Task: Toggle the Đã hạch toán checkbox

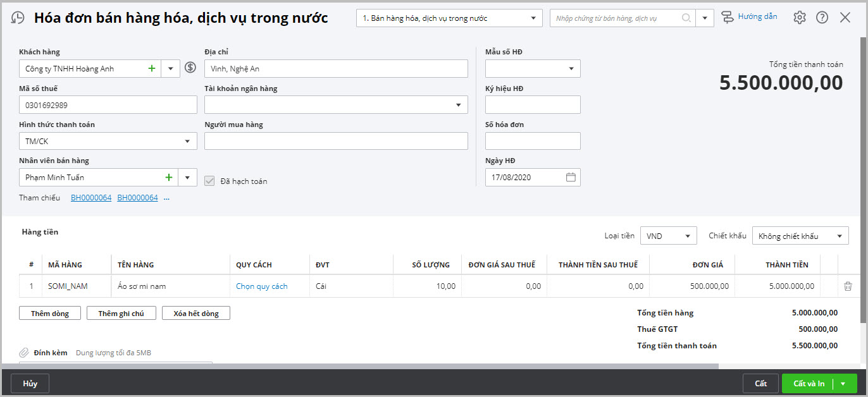Action: [210, 181]
